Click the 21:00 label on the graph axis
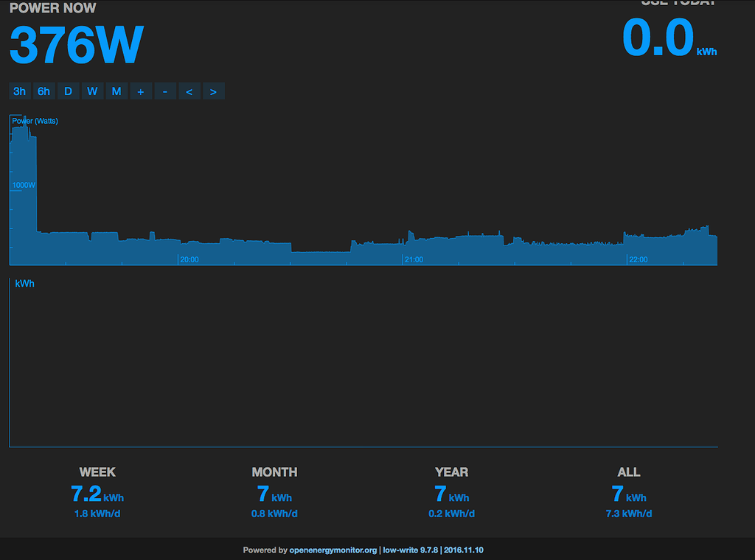 tap(414, 259)
